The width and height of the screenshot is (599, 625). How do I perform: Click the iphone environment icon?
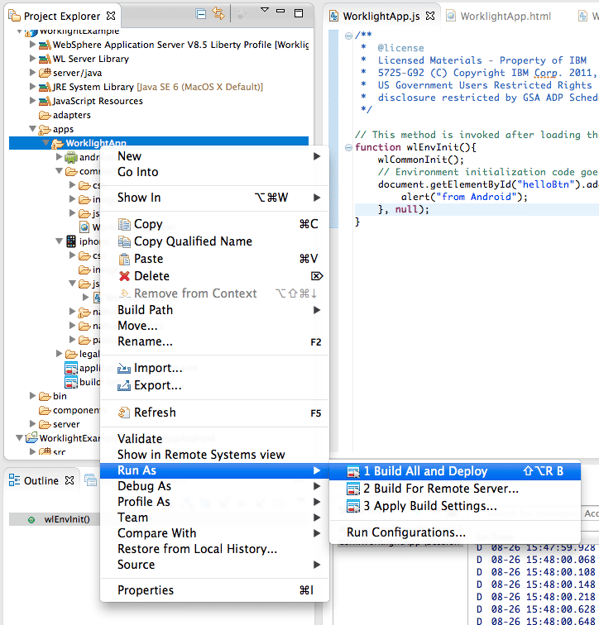71,241
